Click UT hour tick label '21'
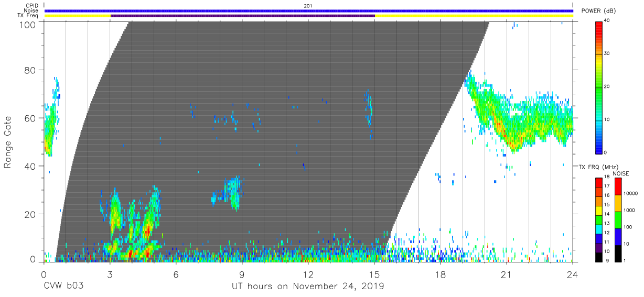644x297 pixels. pos(507,274)
